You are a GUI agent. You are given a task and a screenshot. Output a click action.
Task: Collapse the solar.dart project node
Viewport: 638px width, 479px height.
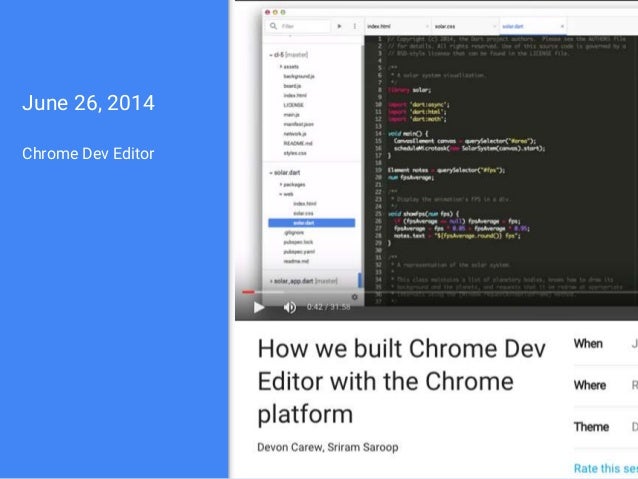[271, 173]
